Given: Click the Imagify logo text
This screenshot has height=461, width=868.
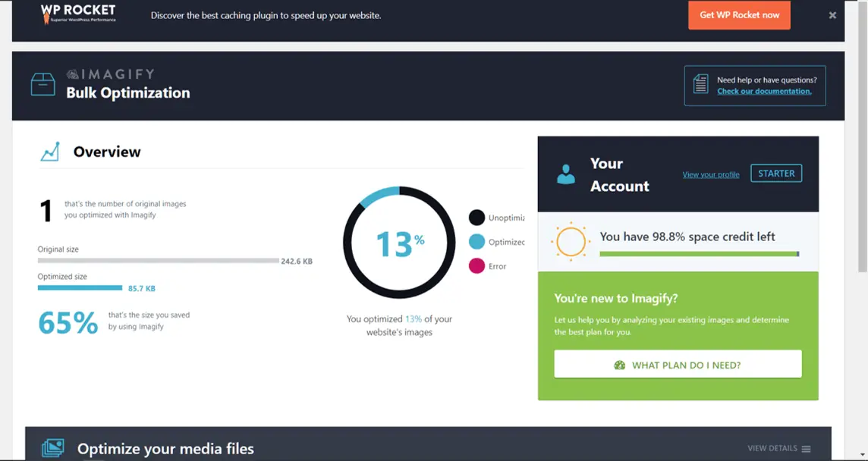Looking at the screenshot, I should pos(111,74).
